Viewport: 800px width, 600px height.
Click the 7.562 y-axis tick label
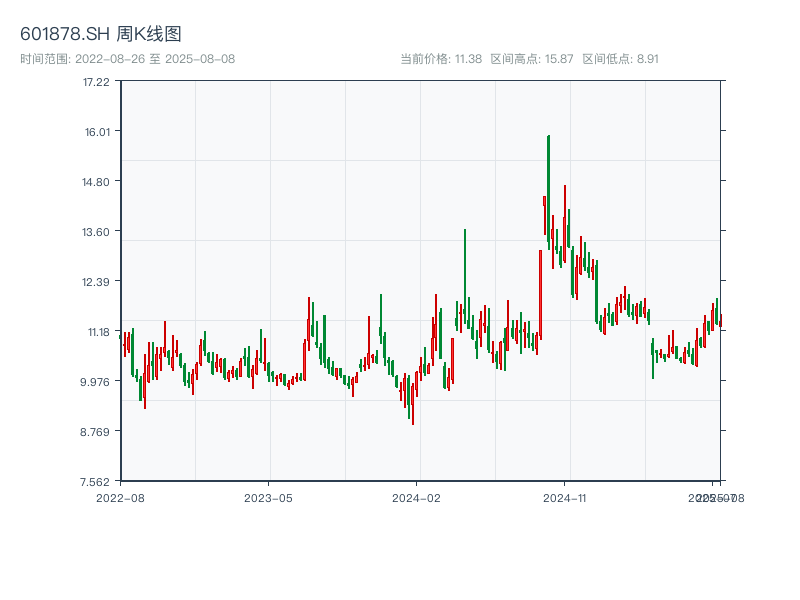point(96,481)
